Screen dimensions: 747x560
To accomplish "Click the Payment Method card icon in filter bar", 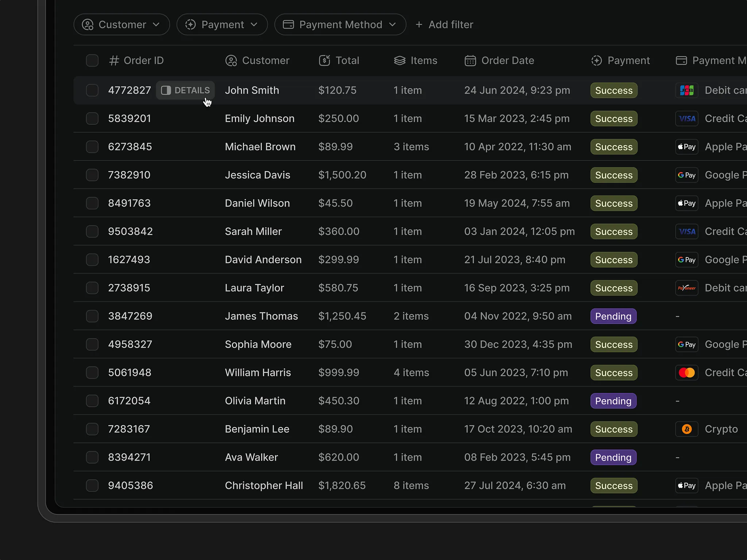I will coord(289,24).
